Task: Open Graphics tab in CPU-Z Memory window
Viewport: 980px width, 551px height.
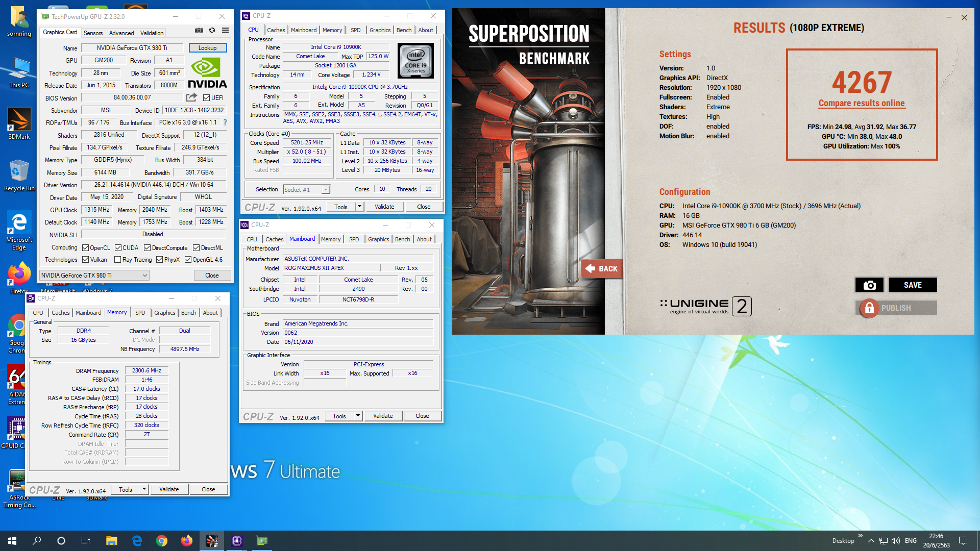Action: pos(164,313)
